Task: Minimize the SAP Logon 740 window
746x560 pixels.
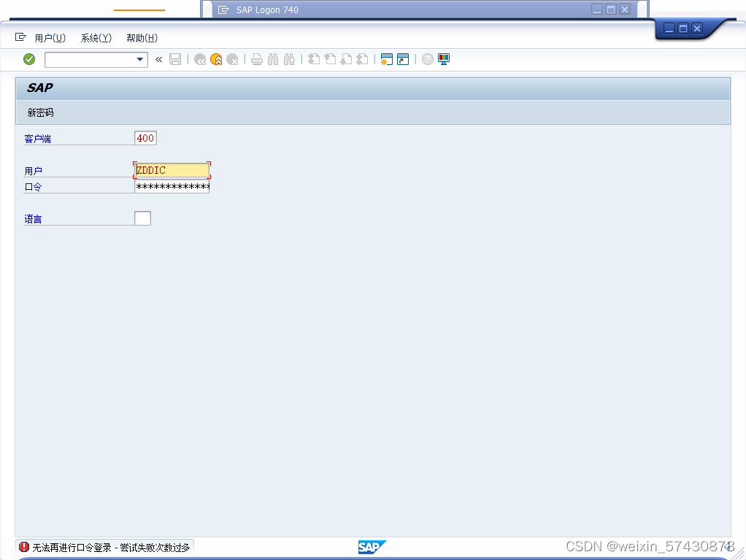Action: (597, 9)
